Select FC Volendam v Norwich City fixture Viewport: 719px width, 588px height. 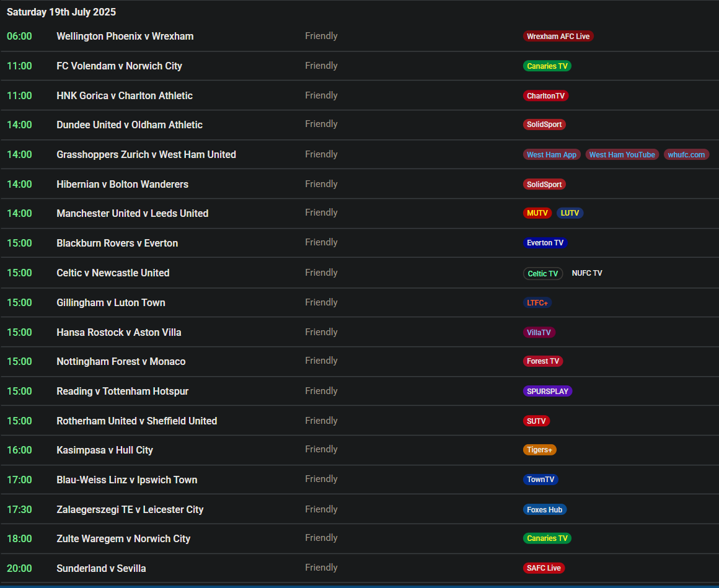(119, 66)
